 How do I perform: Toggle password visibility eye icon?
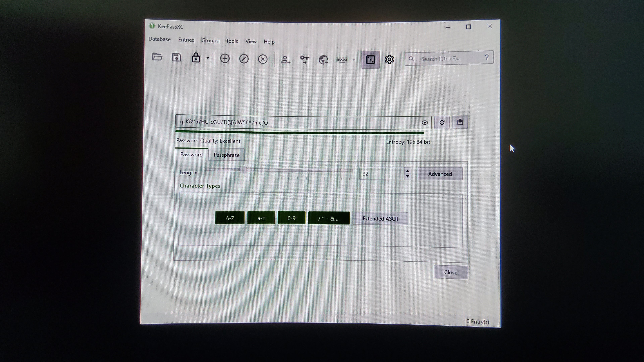click(x=424, y=123)
